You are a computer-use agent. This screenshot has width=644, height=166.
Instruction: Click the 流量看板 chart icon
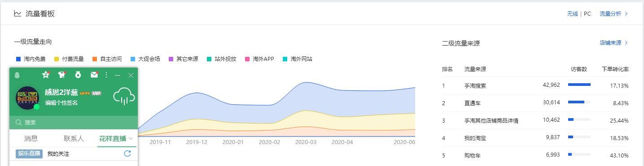18,13
